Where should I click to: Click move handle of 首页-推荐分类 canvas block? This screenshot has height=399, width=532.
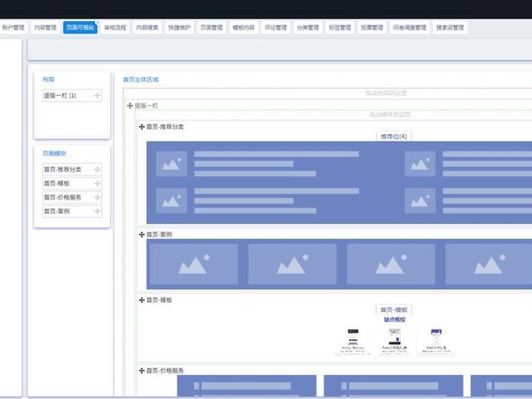(142, 126)
